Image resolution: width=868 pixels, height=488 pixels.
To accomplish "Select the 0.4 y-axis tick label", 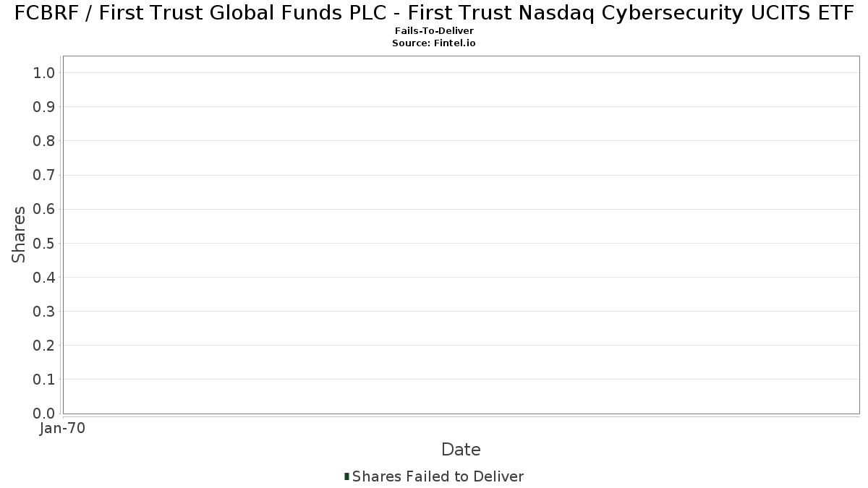I will click(x=44, y=278).
